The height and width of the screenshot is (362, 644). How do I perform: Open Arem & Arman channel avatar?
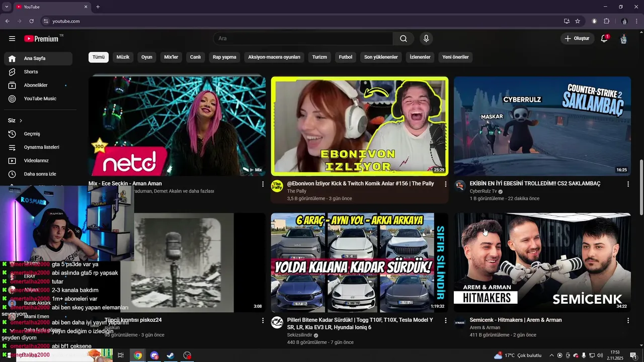tap(460, 322)
